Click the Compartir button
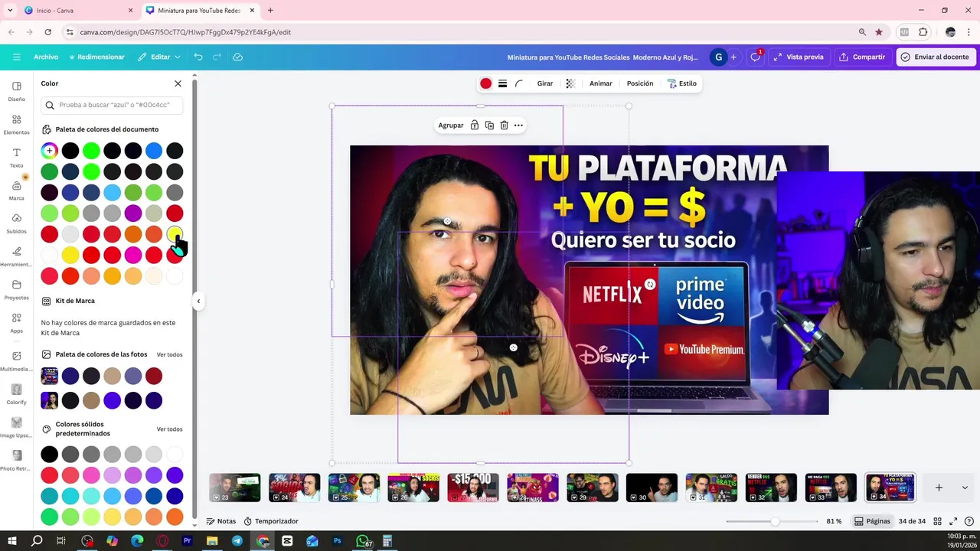Screen dimensions: 980x551 (x=862, y=57)
